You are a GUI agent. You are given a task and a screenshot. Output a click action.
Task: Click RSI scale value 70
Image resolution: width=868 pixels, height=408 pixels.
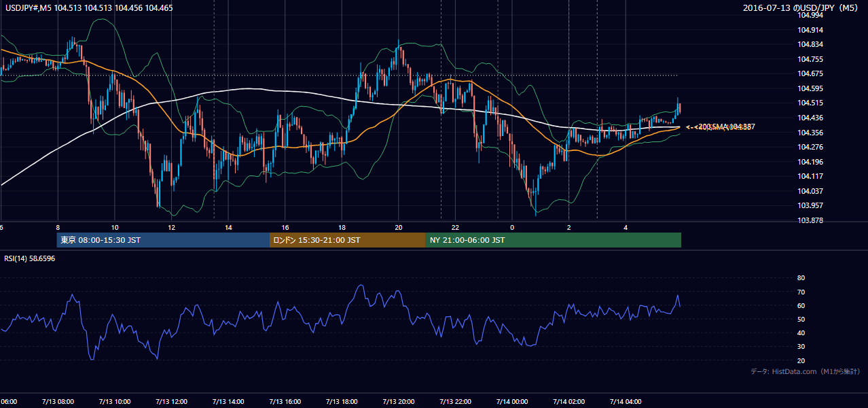pyautogui.click(x=801, y=292)
